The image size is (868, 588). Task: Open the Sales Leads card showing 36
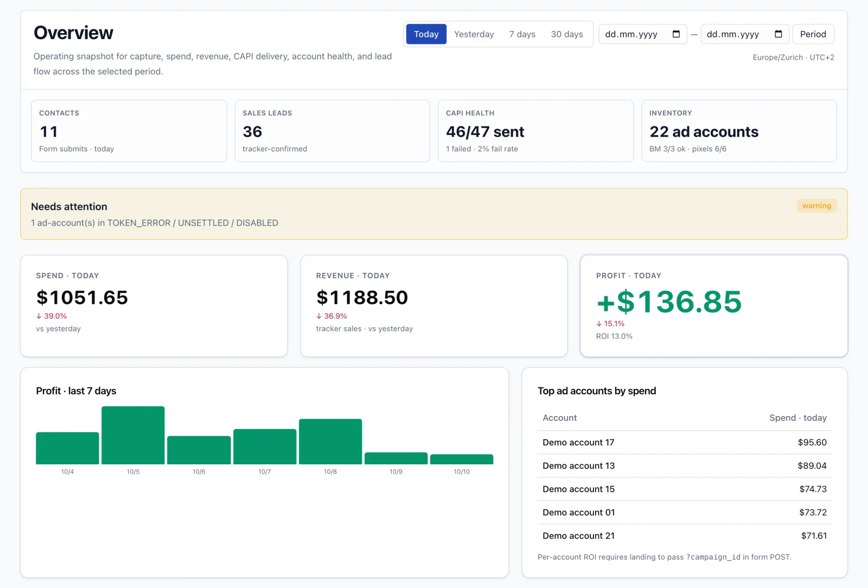[332, 131]
